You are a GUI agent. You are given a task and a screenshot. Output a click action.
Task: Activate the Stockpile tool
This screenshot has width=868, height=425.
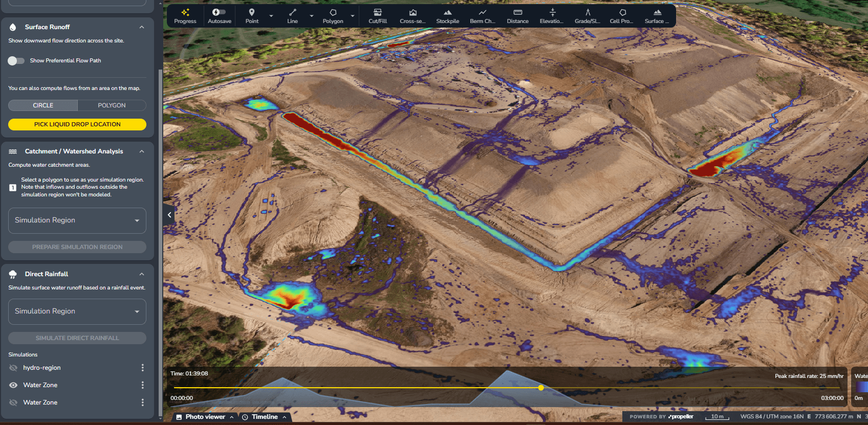pyautogui.click(x=447, y=16)
